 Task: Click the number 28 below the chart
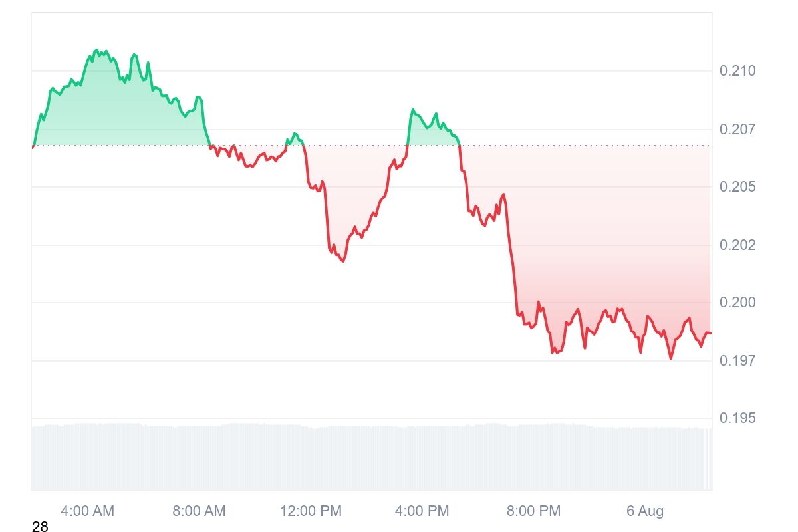pyautogui.click(x=40, y=527)
